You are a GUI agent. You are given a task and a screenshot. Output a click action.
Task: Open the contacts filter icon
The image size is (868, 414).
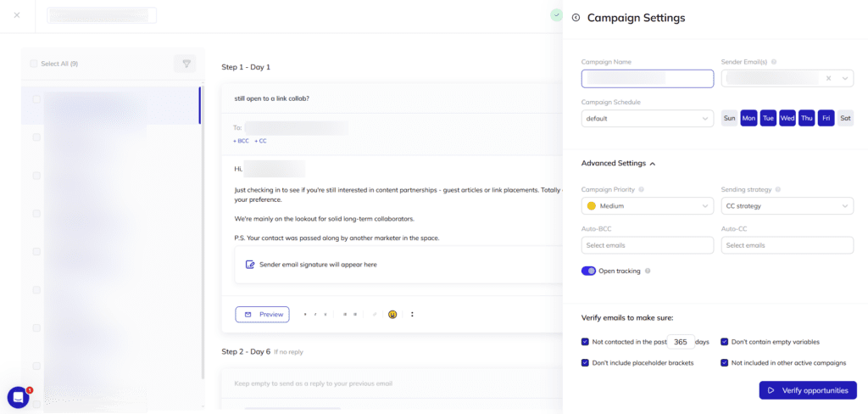185,64
